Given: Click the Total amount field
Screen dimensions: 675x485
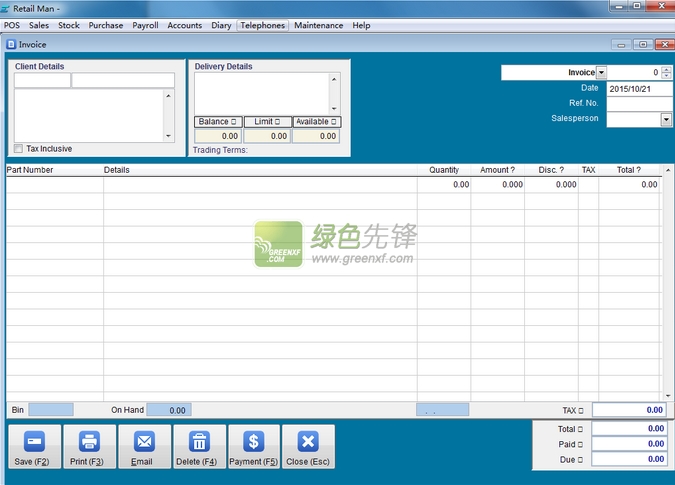Looking at the screenshot, I should [629, 429].
